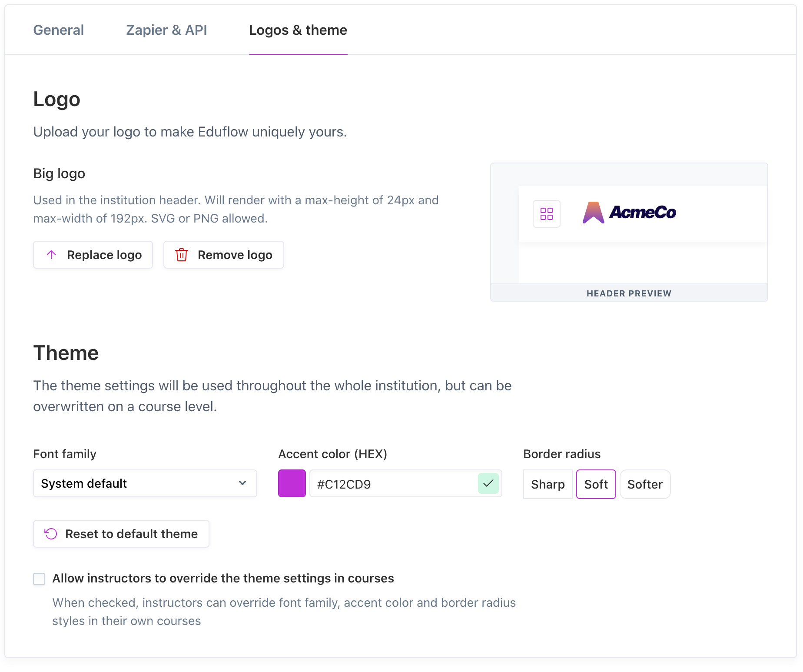Click the green checkmark icon in hex field
This screenshot has width=803, height=672.
coord(488,483)
